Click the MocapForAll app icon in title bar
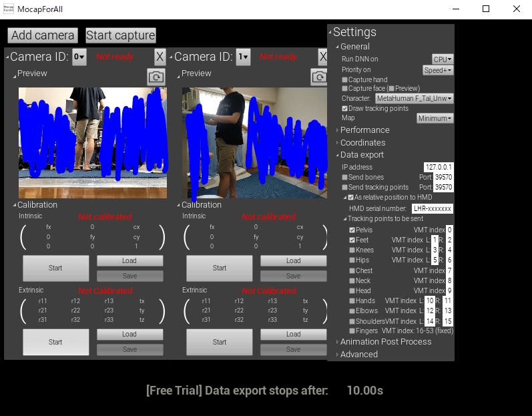532x416 pixels. (9, 9)
